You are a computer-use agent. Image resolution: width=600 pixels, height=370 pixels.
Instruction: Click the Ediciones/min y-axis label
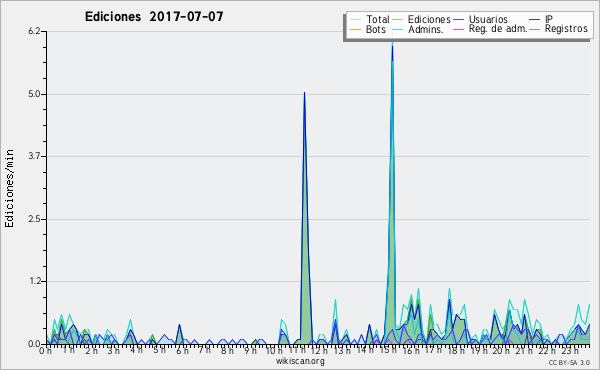(9, 188)
